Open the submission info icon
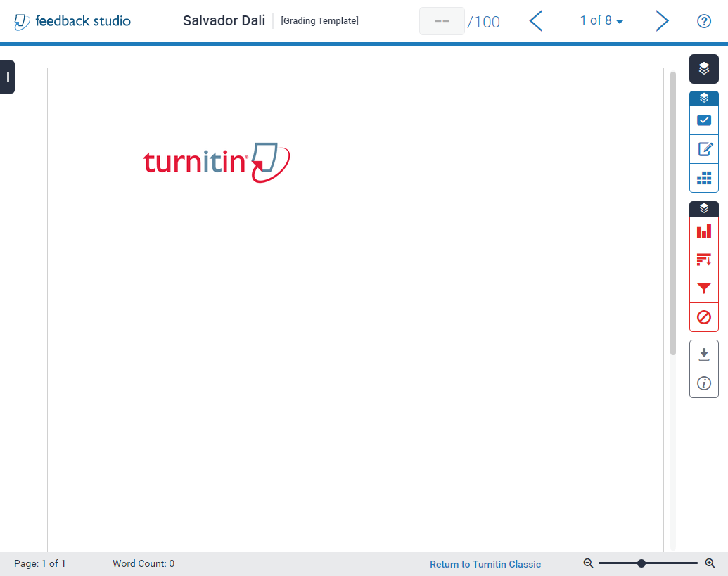Image resolution: width=728 pixels, height=576 pixels. [704, 383]
